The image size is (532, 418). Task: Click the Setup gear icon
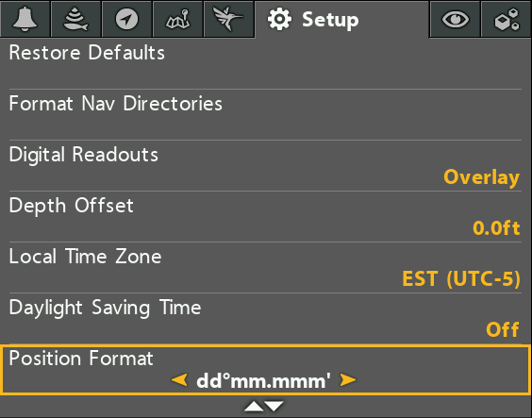[279, 19]
